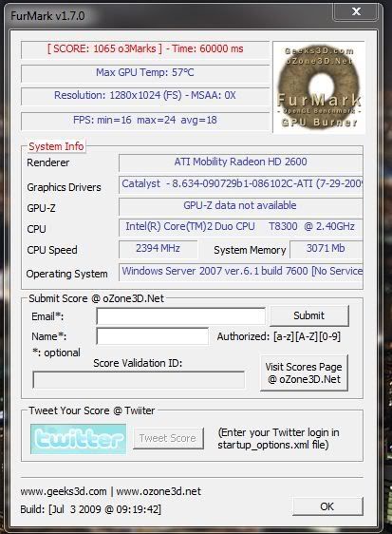Click the Max GPU Temp: 57°C field

145,73
